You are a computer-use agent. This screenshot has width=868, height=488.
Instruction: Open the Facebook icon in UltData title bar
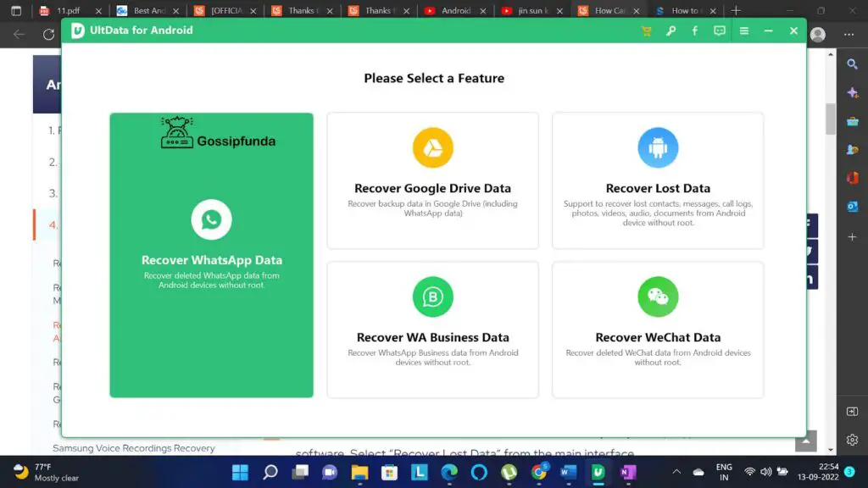coord(695,31)
